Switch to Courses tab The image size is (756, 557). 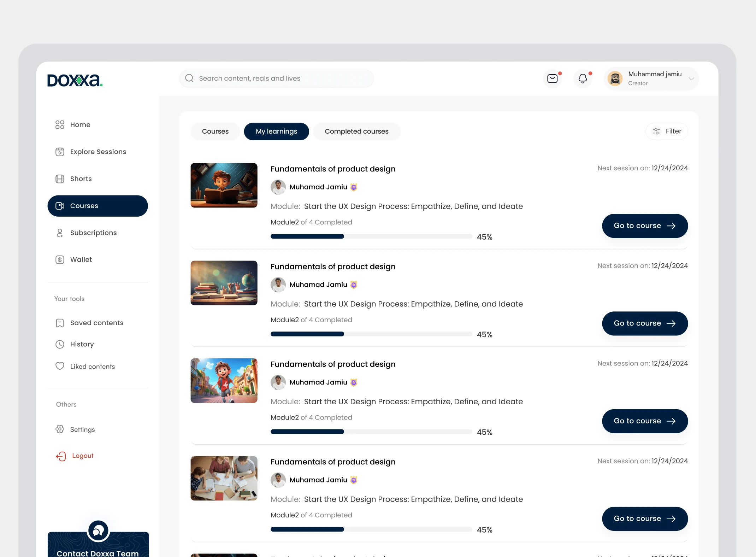(x=215, y=131)
